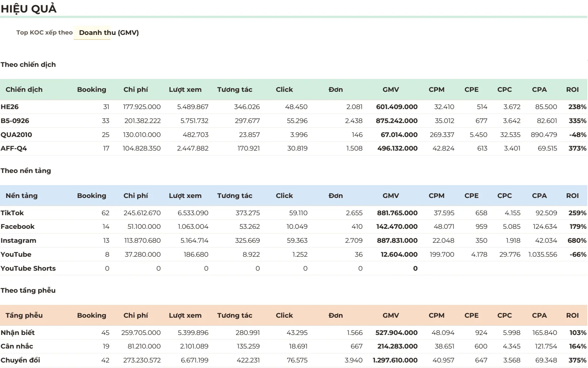Image resolution: width=588 pixels, height=368 pixels.
Task: Click the TikTok platform row label
Action: pyautogui.click(x=12, y=213)
